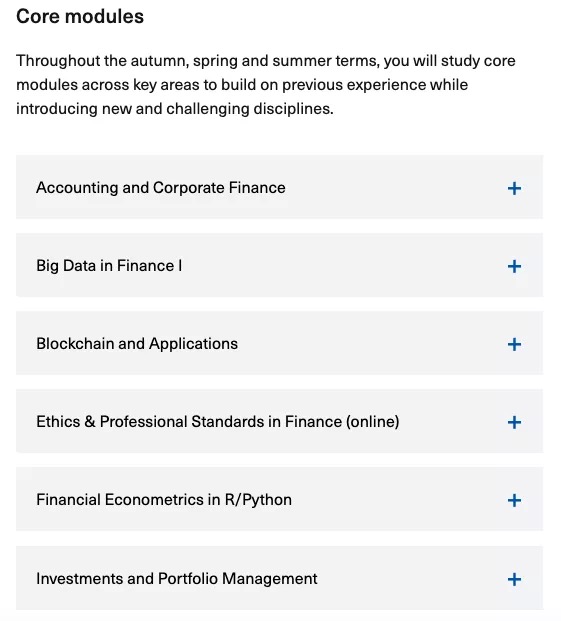Image resolution: width=561 pixels, height=621 pixels.
Task: Click empty middle space of Financial Econometrics panel
Action: (400, 499)
